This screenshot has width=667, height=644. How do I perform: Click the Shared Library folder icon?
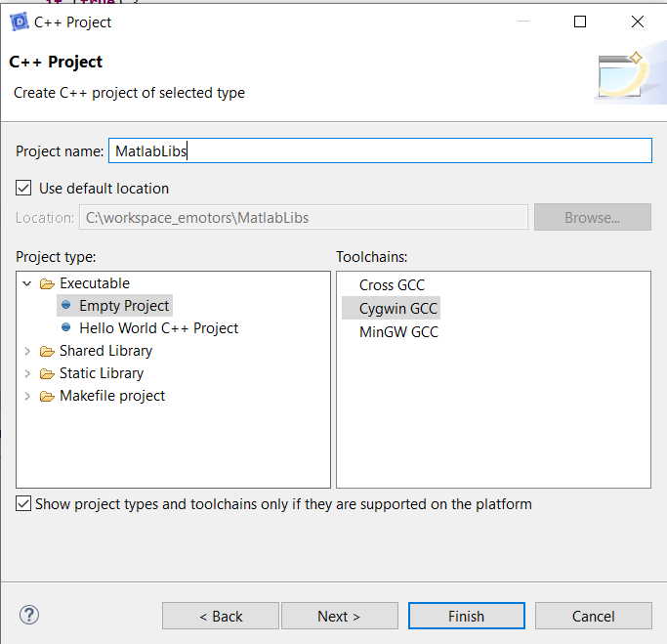click(47, 351)
